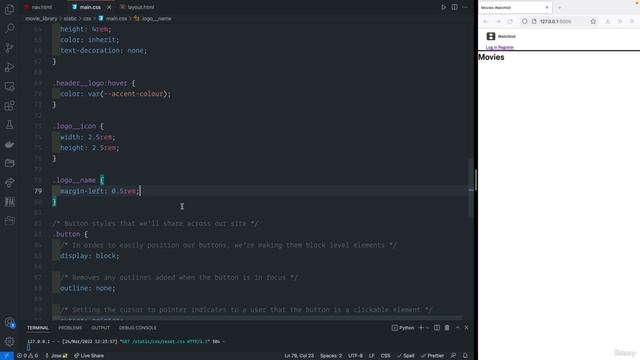The height and width of the screenshot is (360, 640).
Task: Change end of line via LF
Action: [371, 356]
